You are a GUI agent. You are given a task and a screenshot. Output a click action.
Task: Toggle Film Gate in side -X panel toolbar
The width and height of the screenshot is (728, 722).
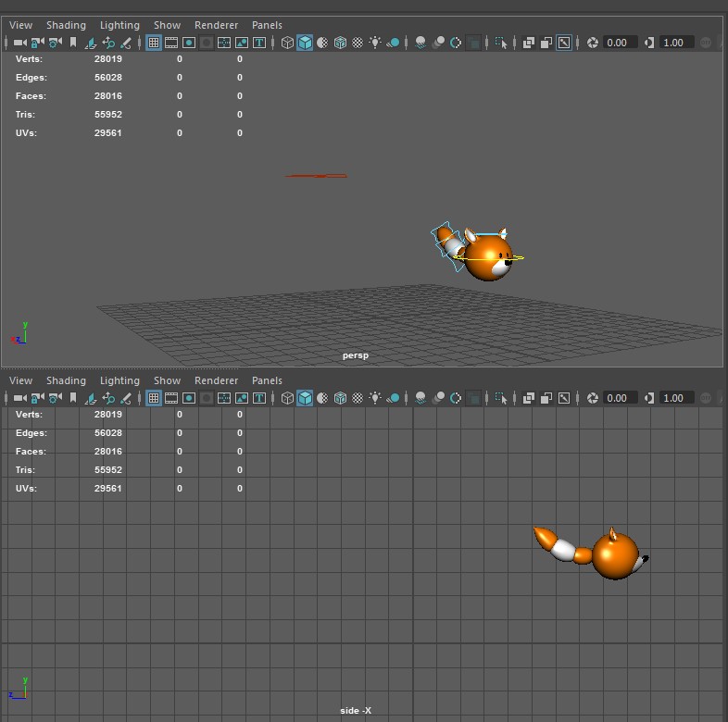[171, 398]
